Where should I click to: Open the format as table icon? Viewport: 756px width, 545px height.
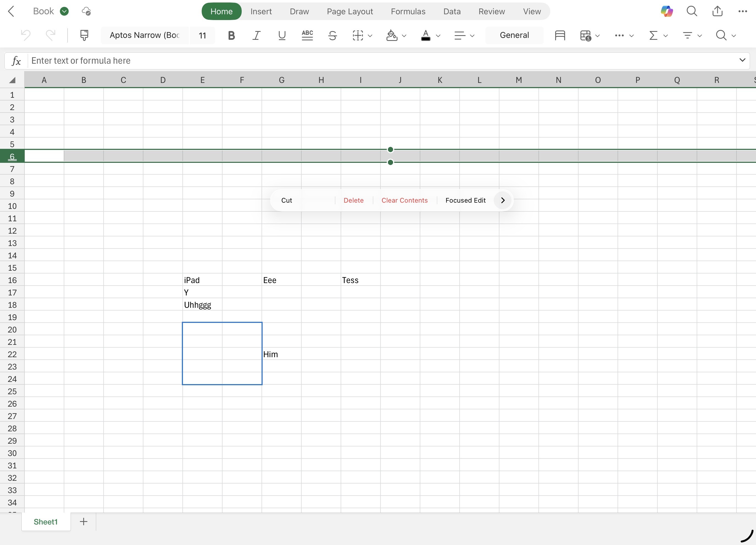[585, 35]
